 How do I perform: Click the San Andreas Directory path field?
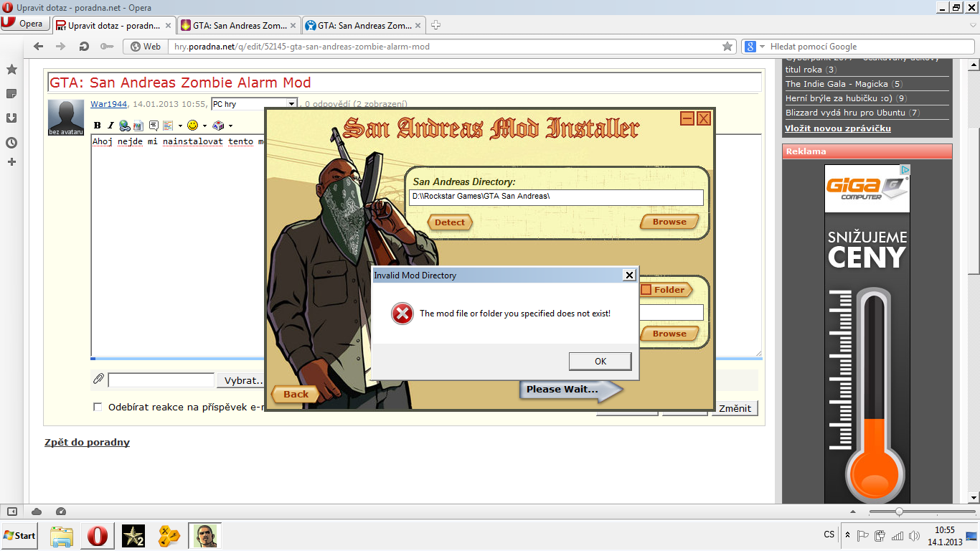click(556, 197)
